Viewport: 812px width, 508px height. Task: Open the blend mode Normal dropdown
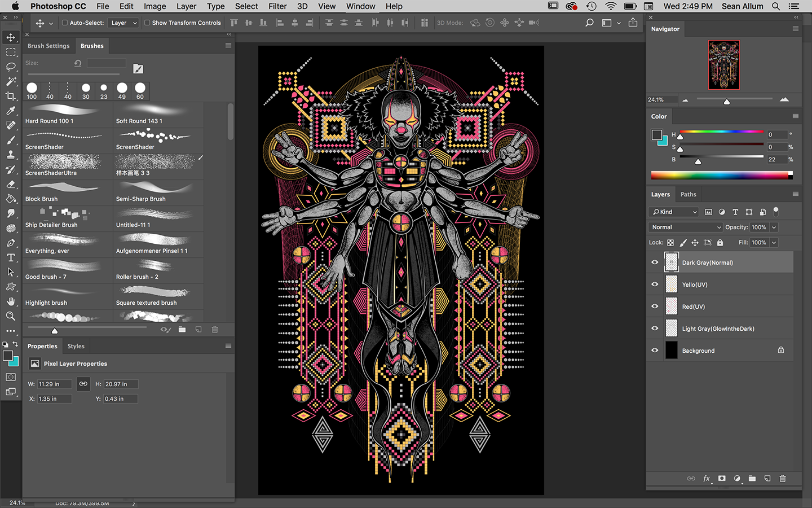[x=685, y=227]
